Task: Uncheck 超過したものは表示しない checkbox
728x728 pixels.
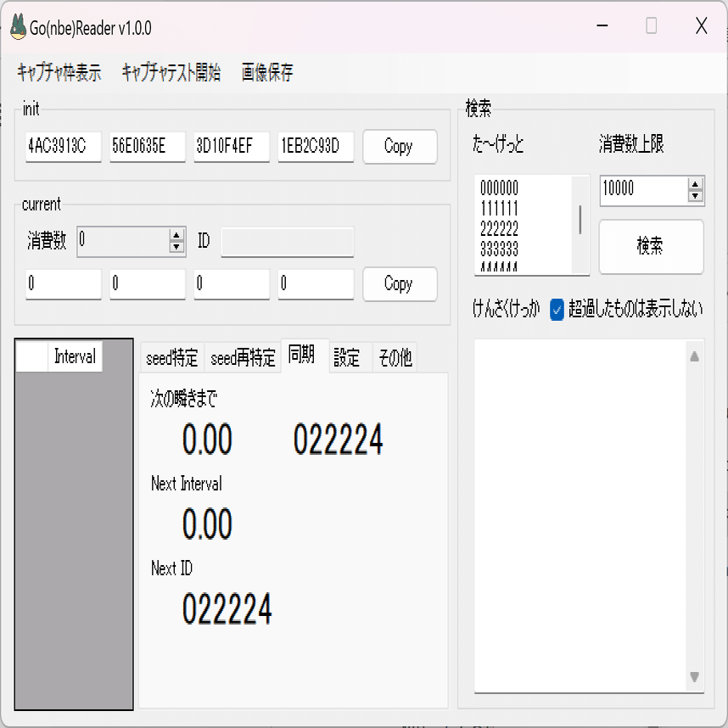Action: 557,311
